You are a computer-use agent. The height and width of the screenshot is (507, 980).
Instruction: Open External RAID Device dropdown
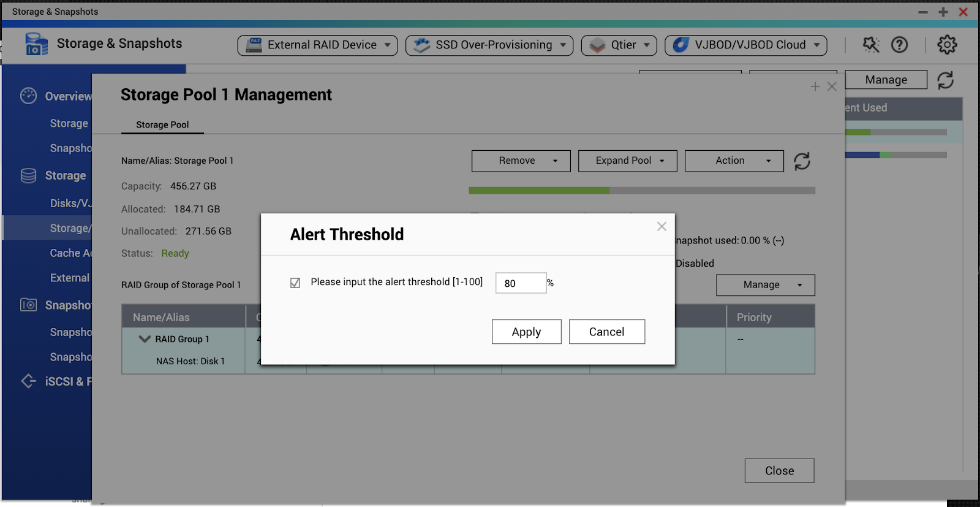click(x=317, y=45)
